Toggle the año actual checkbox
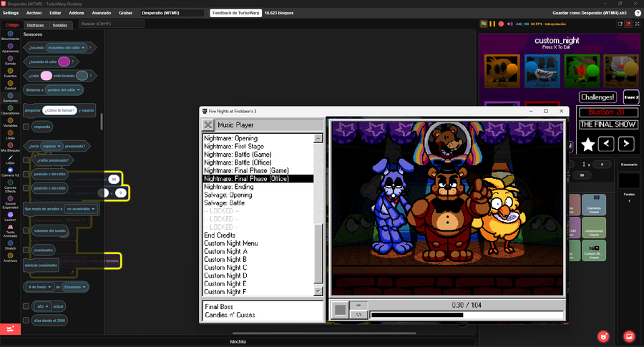The image size is (644, 347). 26,306
